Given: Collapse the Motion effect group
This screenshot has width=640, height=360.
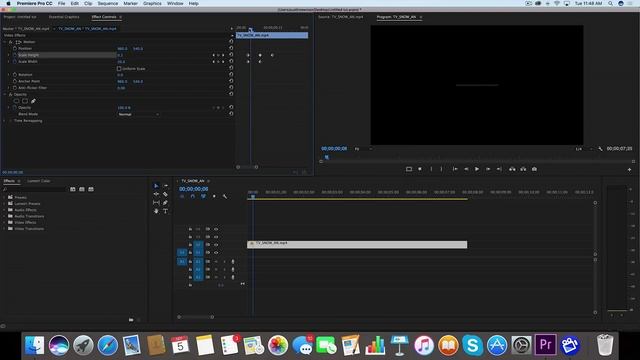Looking at the screenshot, I should (x=5, y=42).
